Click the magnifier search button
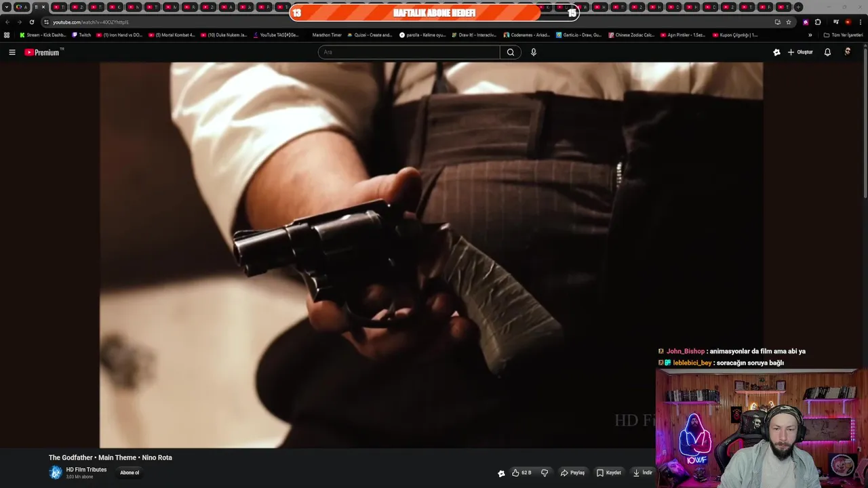Image resolution: width=868 pixels, height=488 pixels. 511,52
